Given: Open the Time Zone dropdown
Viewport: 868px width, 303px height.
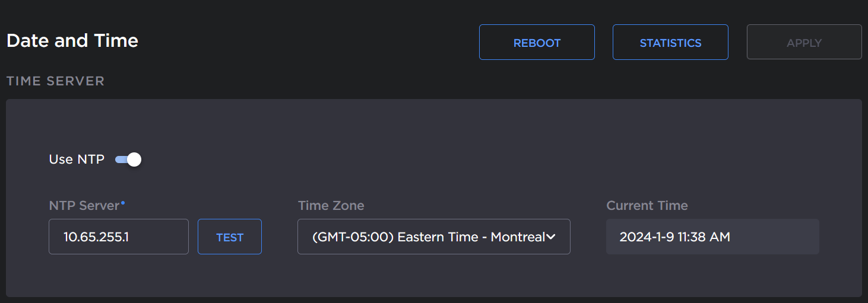Looking at the screenshot, I should (x=433, y=237).
